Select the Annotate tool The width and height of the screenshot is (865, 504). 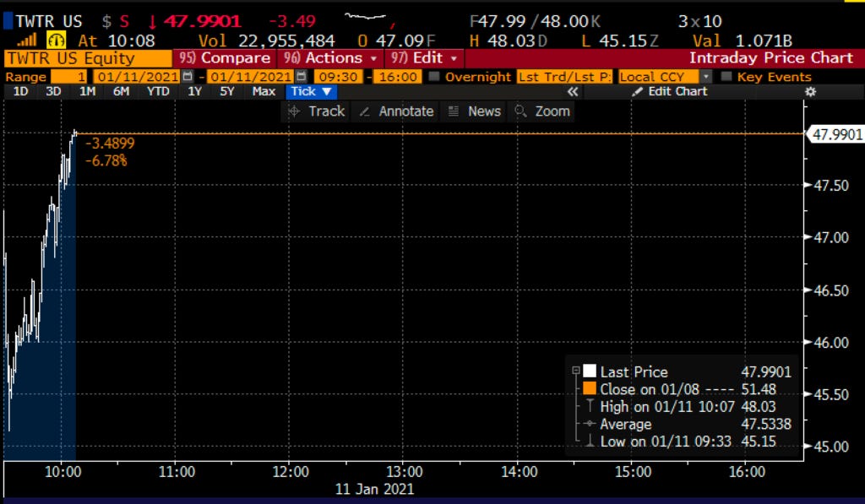[x=396, y=111]
